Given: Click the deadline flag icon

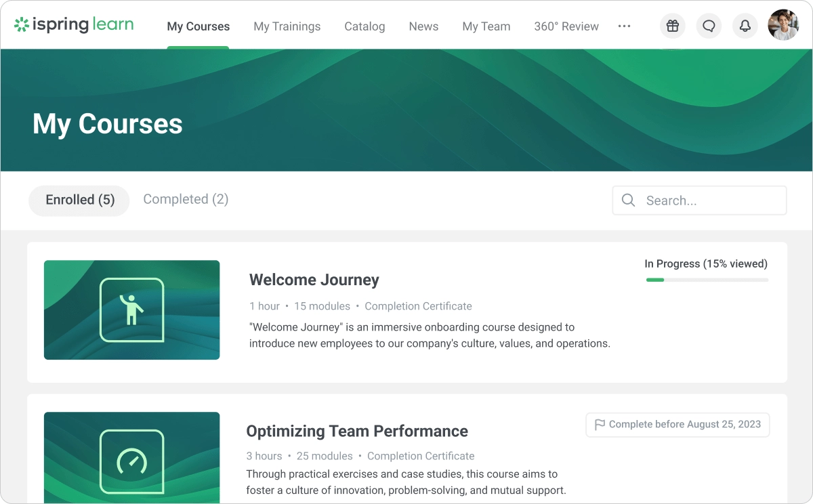Looking at the screenshot, I should point(600,425).
